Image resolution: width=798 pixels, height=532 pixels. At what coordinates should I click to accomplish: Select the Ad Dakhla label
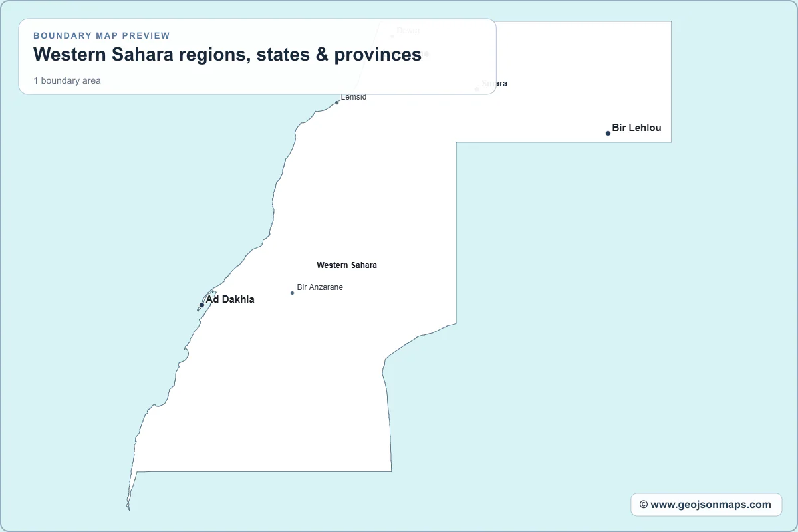[230, 299]
